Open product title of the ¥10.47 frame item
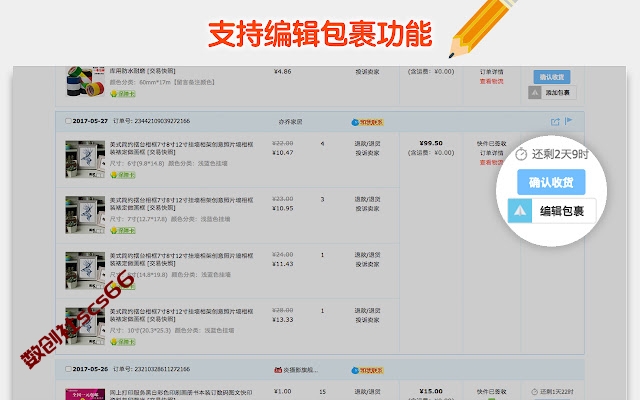This screenshot has height=400, width=640. tap(181, 148)
